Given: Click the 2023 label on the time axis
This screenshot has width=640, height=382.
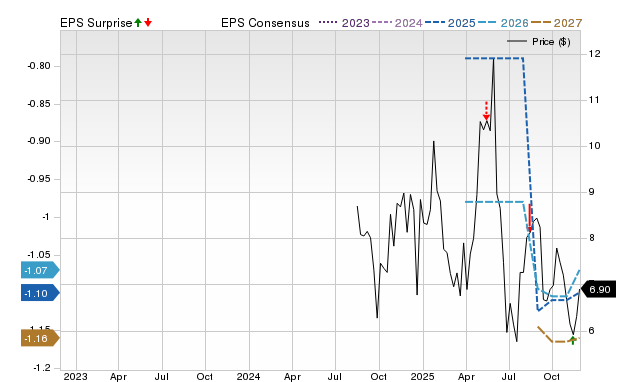Looking at the screenshot, I should click(76, 376).
